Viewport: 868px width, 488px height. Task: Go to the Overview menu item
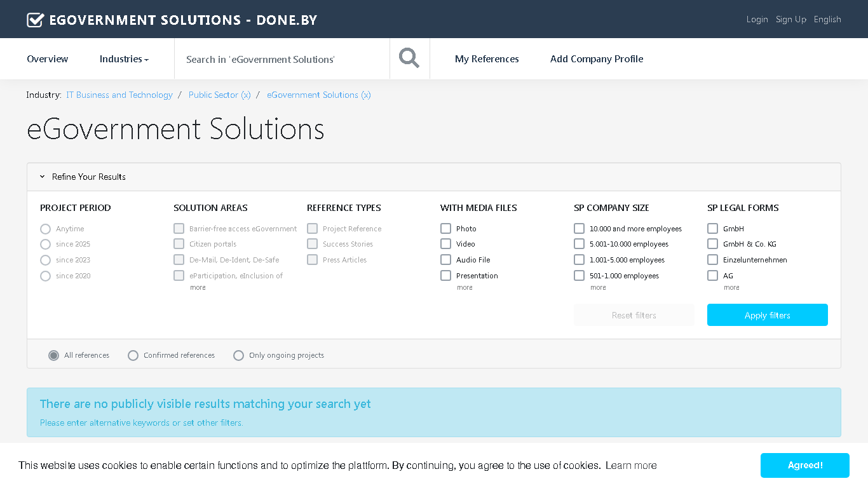(48, 59)
